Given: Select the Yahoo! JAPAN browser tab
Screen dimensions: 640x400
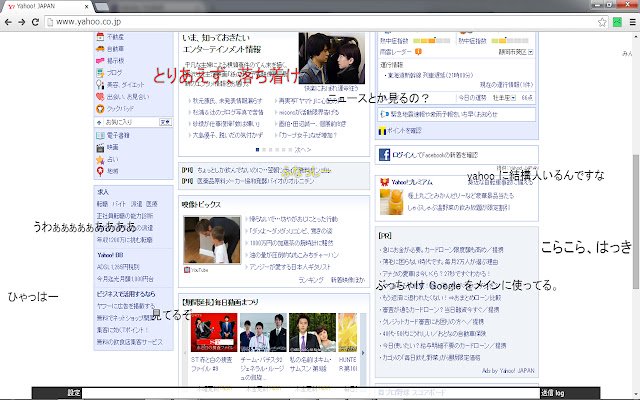Looking at the screenshot, I should pos(40,5).
